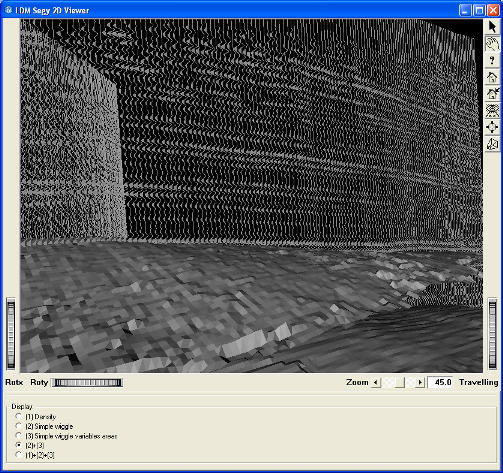The image size is (503, 473).
Task: Activate the hand viewing mode tool
Action: [492, 44]
